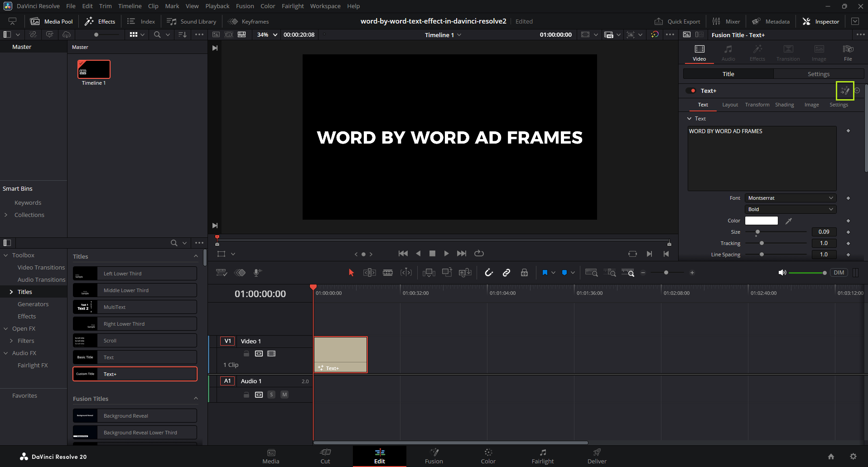Open the Bold font style dropdown
This screenshot has width=868, height=467.
tap(790, 209)
